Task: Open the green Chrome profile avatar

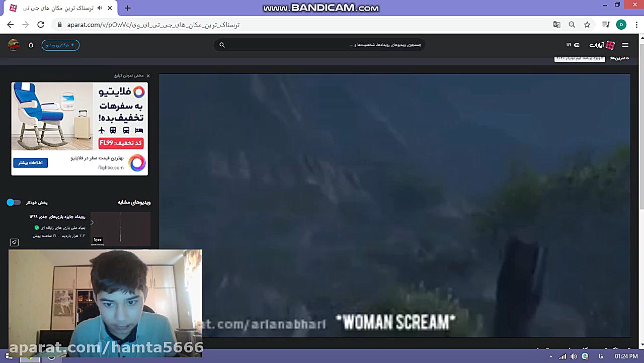Action: (621, 25)
